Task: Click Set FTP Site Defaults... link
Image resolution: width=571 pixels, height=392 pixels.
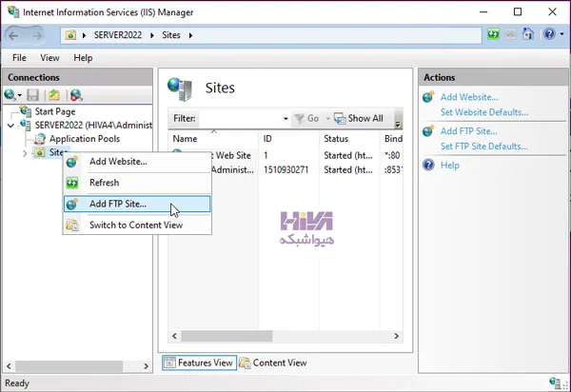Action: [x=484, y=147]
